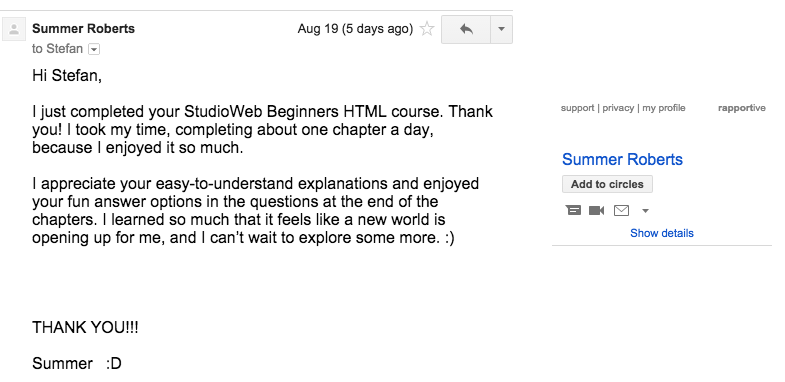
Task: Click the sender's avatar placeholder
Action: coord(14,30)
